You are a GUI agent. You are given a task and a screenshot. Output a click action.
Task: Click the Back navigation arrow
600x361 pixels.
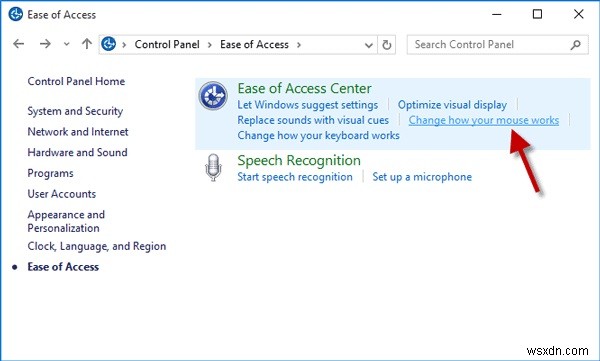point(18,44)
